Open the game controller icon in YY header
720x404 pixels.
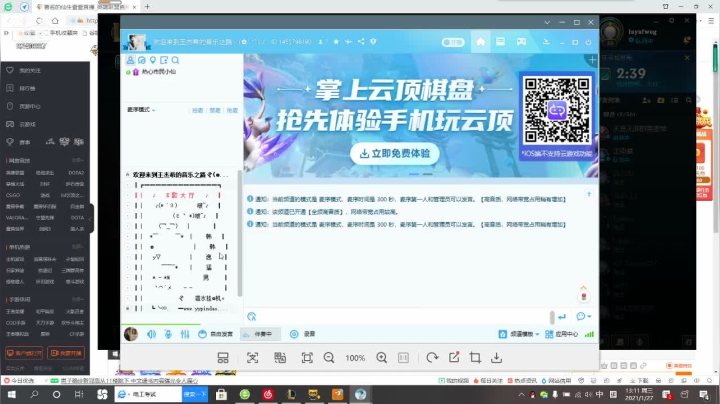pos(521,42)
